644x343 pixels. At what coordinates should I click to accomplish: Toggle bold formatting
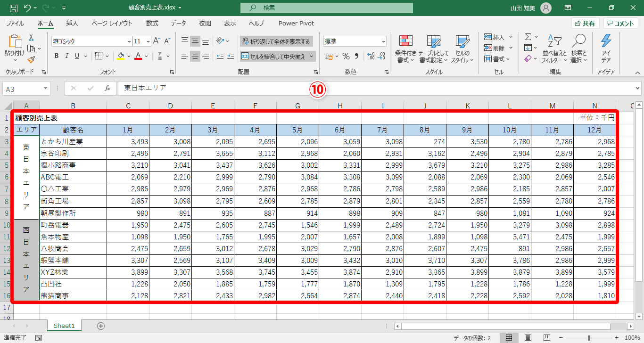57,56
